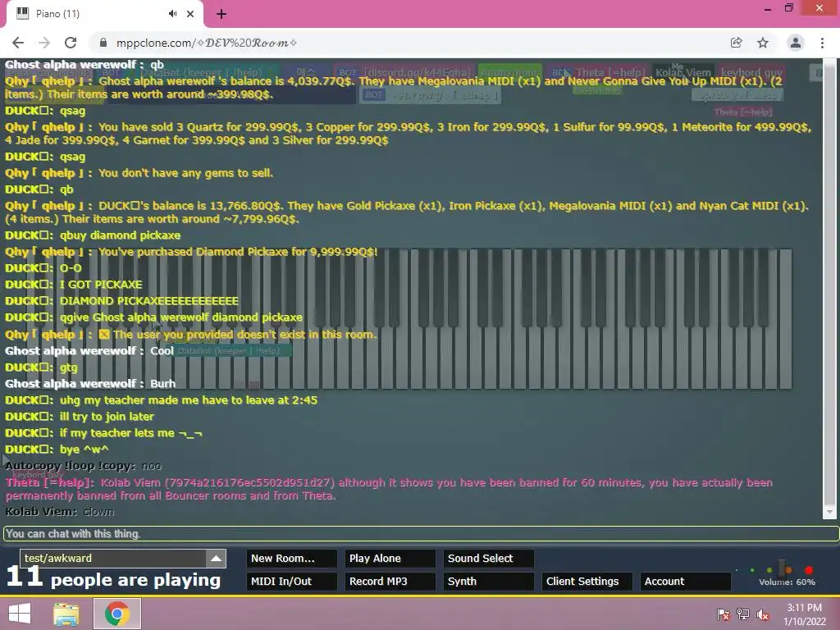840x630 pixels.
Task: Click the "DUCK: bye ^w^" chat message
Action: coord(57,450)
